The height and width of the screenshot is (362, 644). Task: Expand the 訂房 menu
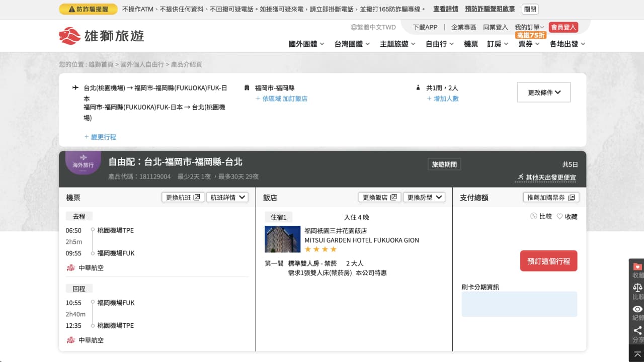[498, 44]
